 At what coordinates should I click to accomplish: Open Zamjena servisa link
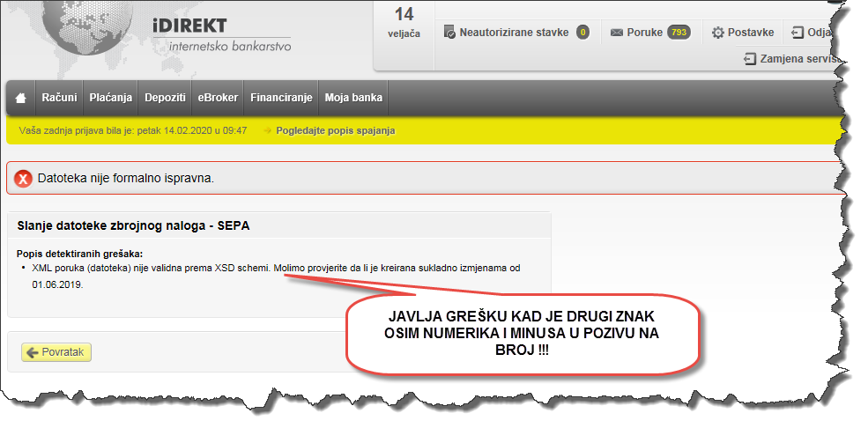tap(800, 59)
